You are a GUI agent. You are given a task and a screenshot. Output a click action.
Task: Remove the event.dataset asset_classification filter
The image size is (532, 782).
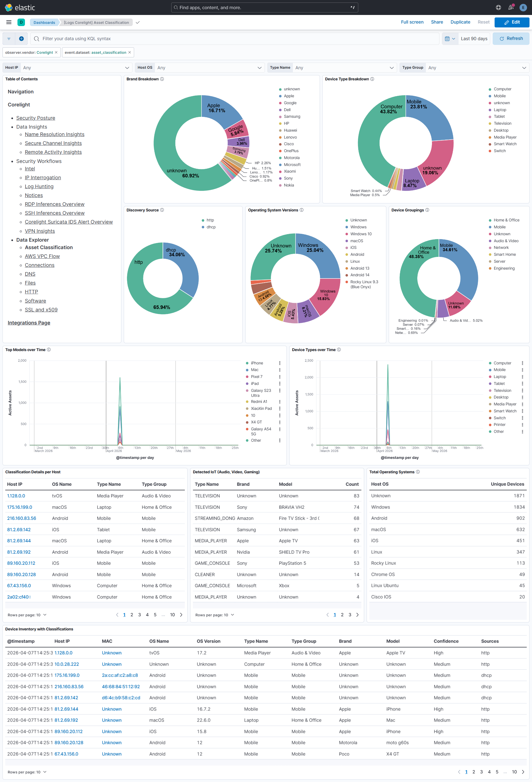tap(130, 52)
